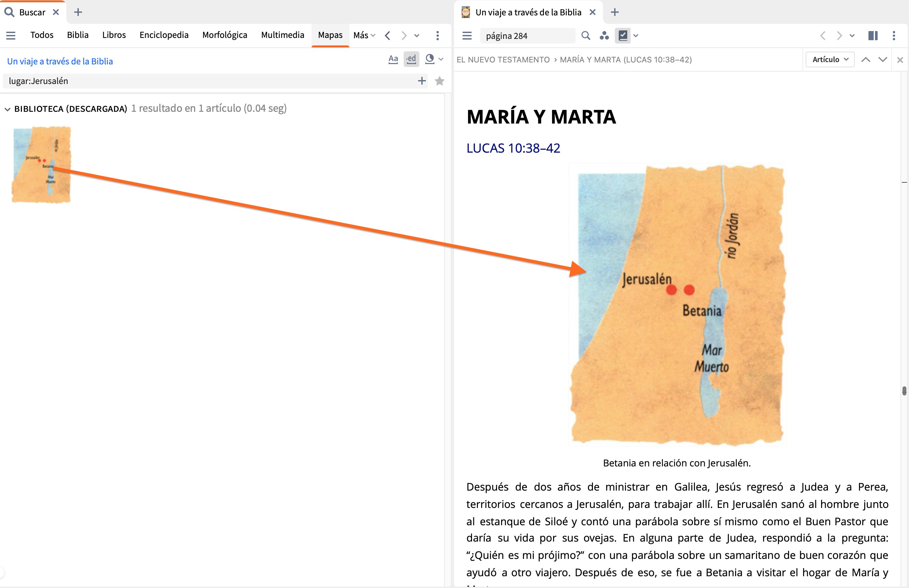Open the LUCAS 10:38–42 reference link

pyautogui.click(x=513, y=148)
